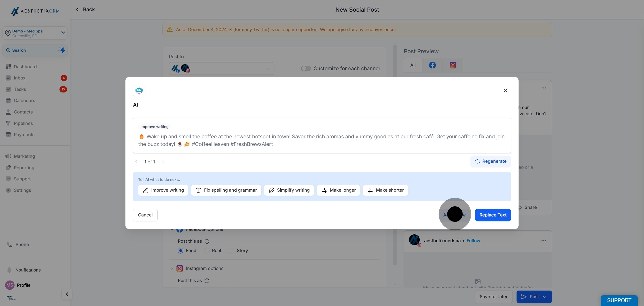Open Instagram post three-dots menu
The width and height of the screenshot is (644, 306).
[544, 241]
